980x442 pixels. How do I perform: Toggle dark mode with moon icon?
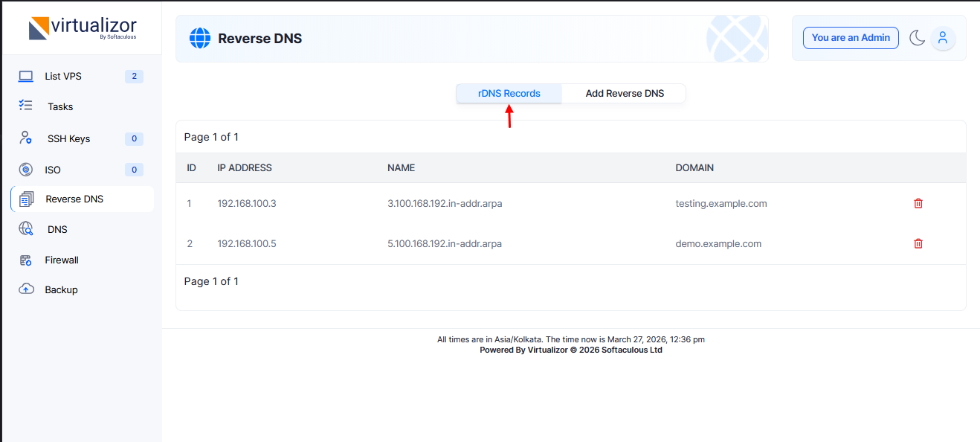[917, 38]
